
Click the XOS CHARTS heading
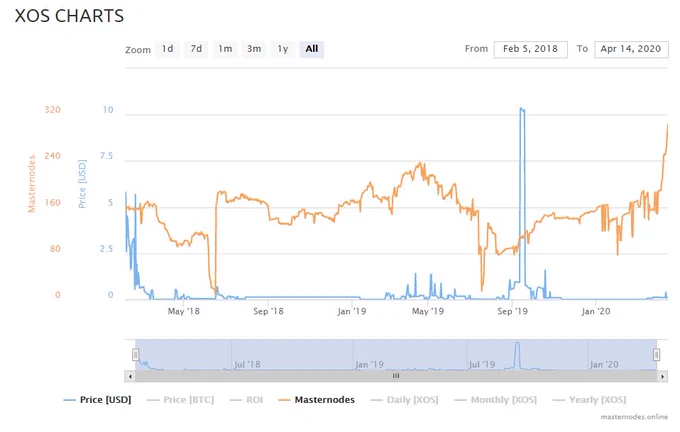[69, 16]
